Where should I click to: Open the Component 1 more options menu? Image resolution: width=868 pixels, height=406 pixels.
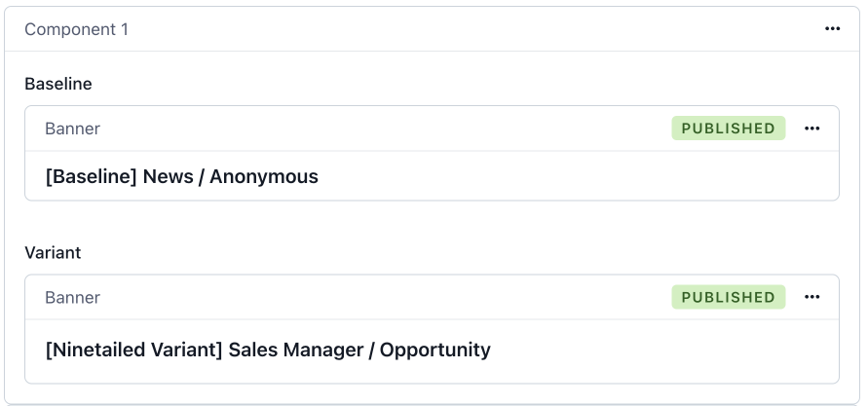pos(832,29)
